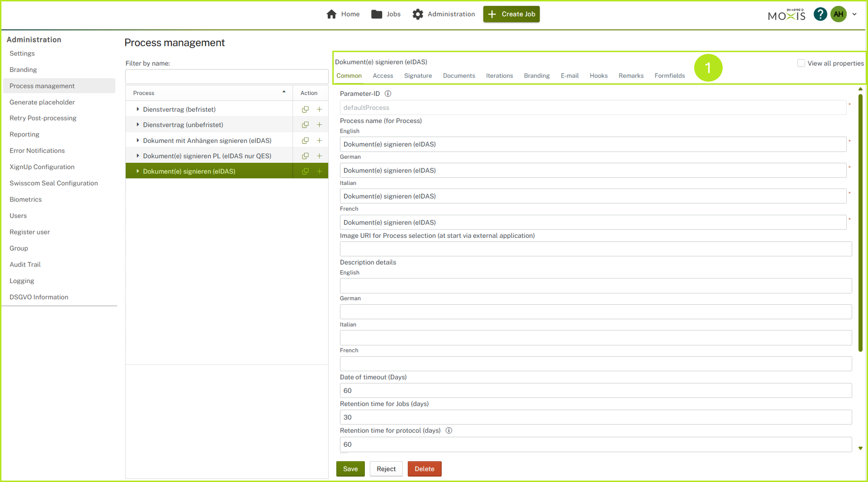Open the help question mark icon

point(820,14)
